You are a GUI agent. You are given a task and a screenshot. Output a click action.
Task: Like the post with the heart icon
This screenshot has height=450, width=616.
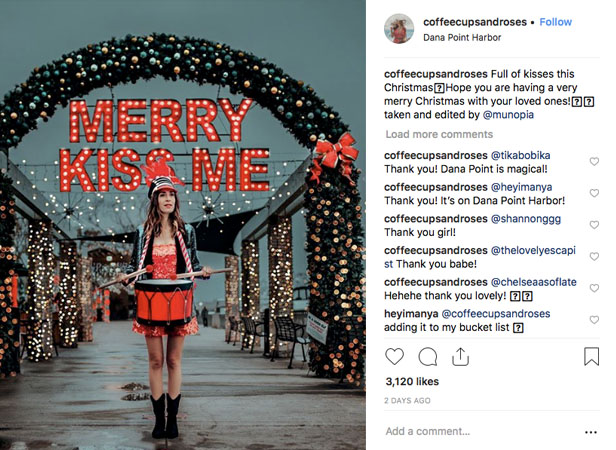pos(394,357)
